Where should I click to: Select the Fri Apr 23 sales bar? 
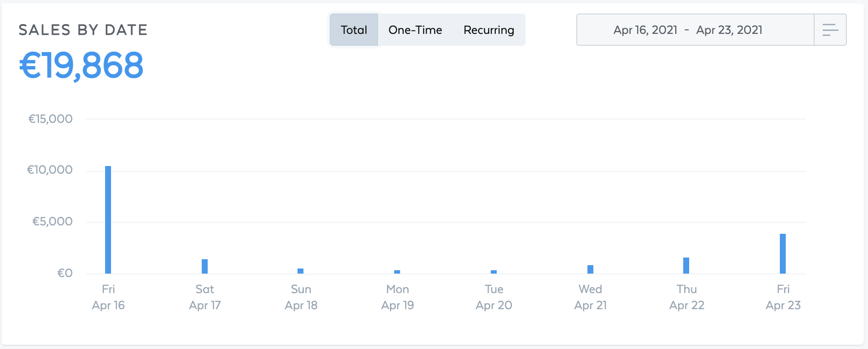(783, 254)
